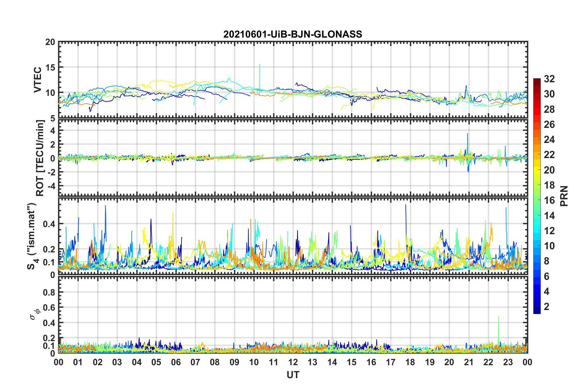Select the "23" hour tick on the UT axis
Screen dimensions: 586x392
coord(508,362)
